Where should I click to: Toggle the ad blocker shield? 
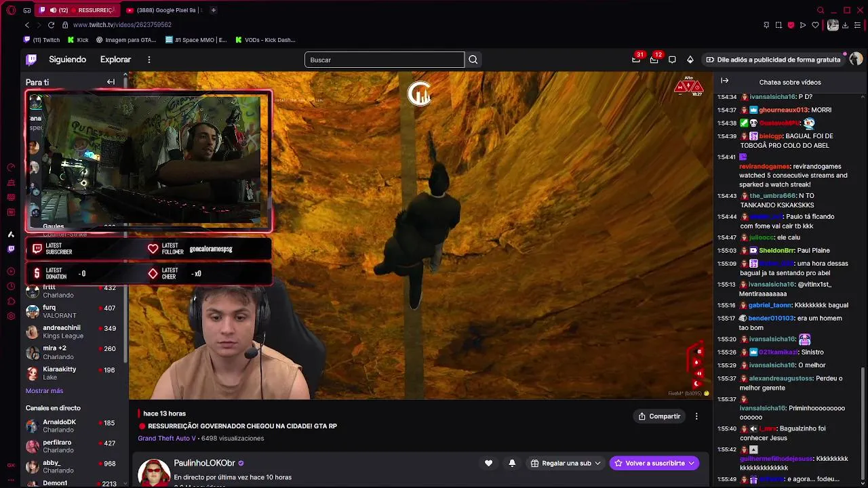click(x=791, y=25)
